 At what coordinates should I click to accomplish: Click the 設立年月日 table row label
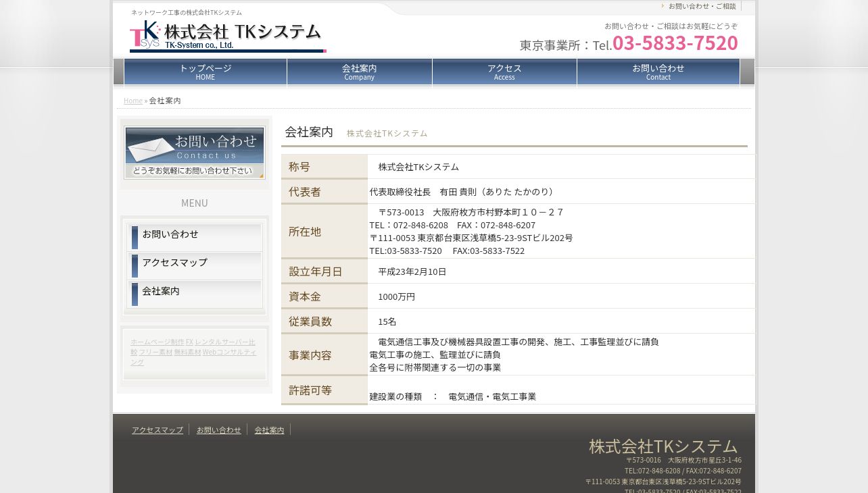click(x=324, y=271)
